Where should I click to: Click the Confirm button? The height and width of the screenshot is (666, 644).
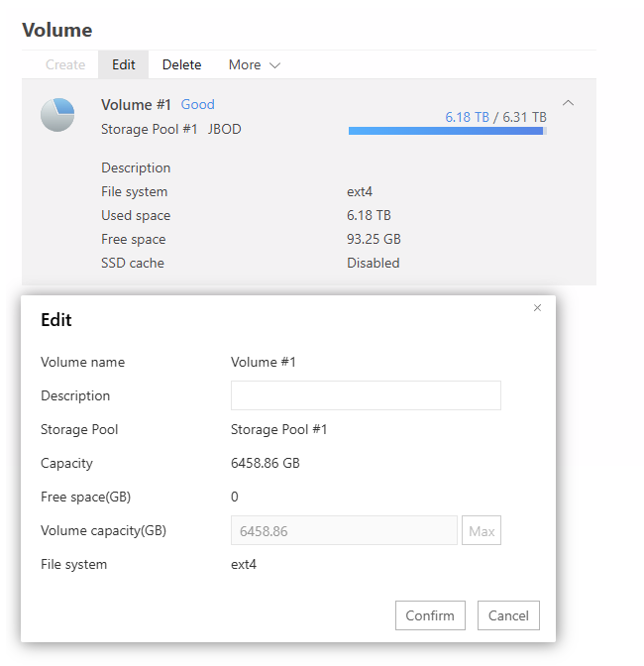pos(430,615)
